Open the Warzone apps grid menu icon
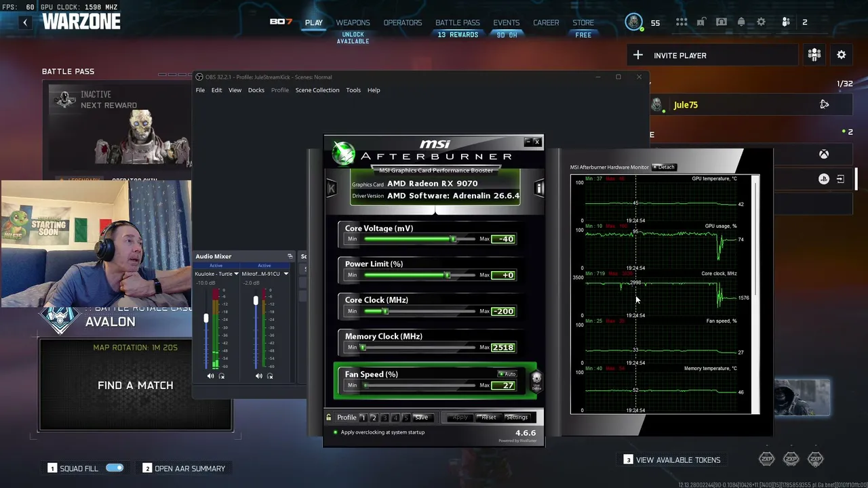868x488 pixels. (x=682, y=22)
